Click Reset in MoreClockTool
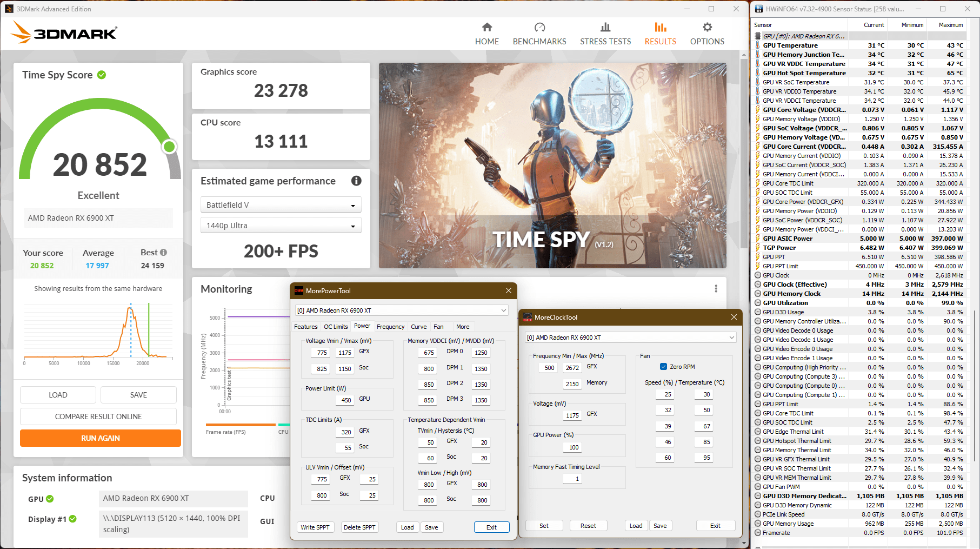This screenshot has height=549, width=980. tap(588, 526)
